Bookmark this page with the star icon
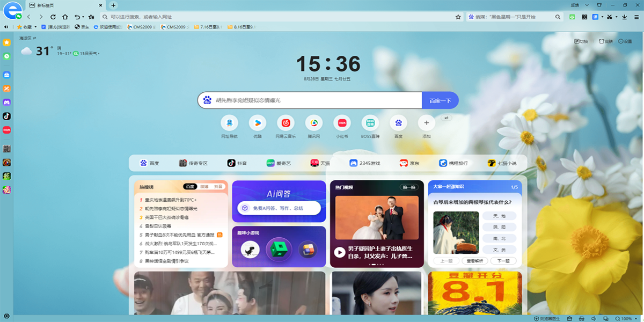Image resolution: width=644 pixels, height=322 pixels. click(458, 17)
